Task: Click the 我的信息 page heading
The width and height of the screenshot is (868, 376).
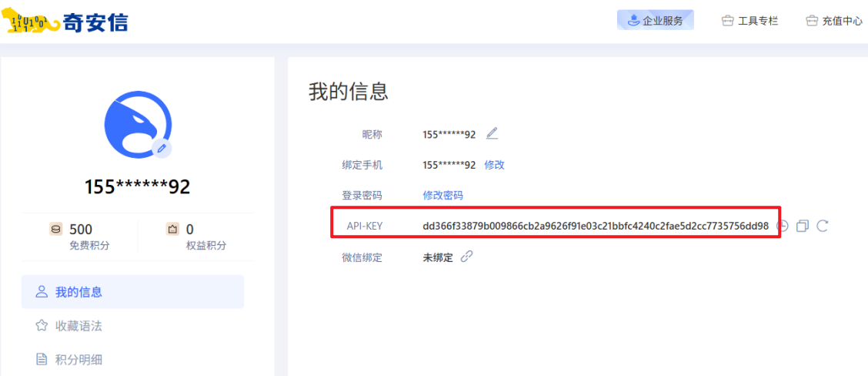Action: pos(348,91)
